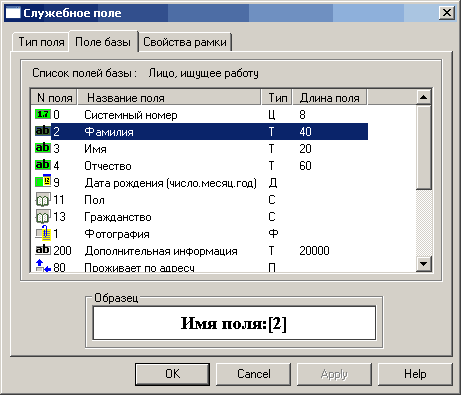
Task: Click the Длина поля column header
Action: pyautogui.click(x=330, y=98)
